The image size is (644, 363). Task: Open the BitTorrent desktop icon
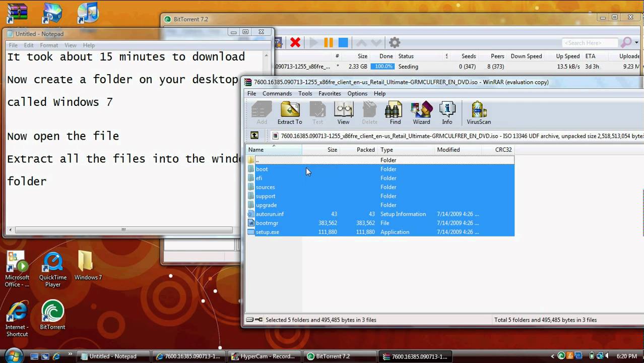(52, 315)
